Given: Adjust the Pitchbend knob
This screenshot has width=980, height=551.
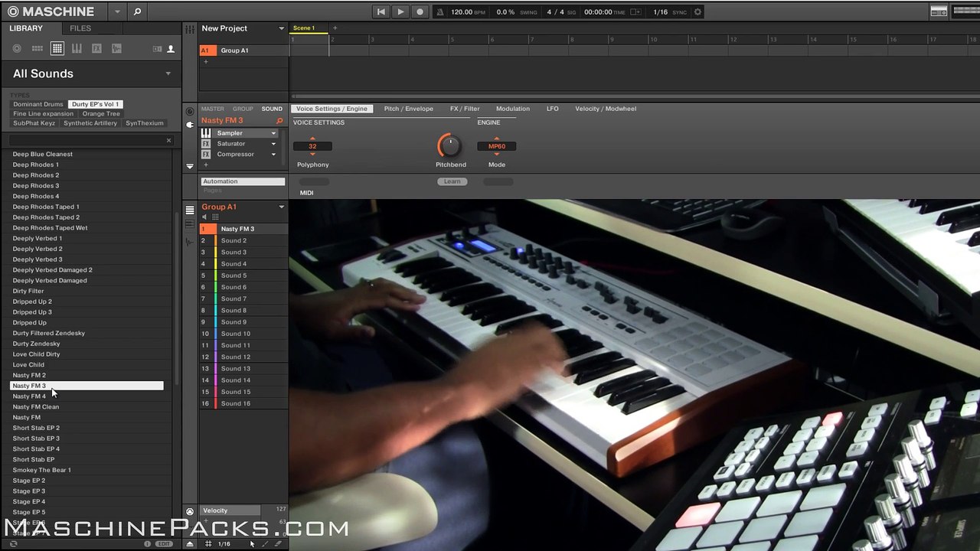Looking at the screenshot, I should (x=450, y=145).
